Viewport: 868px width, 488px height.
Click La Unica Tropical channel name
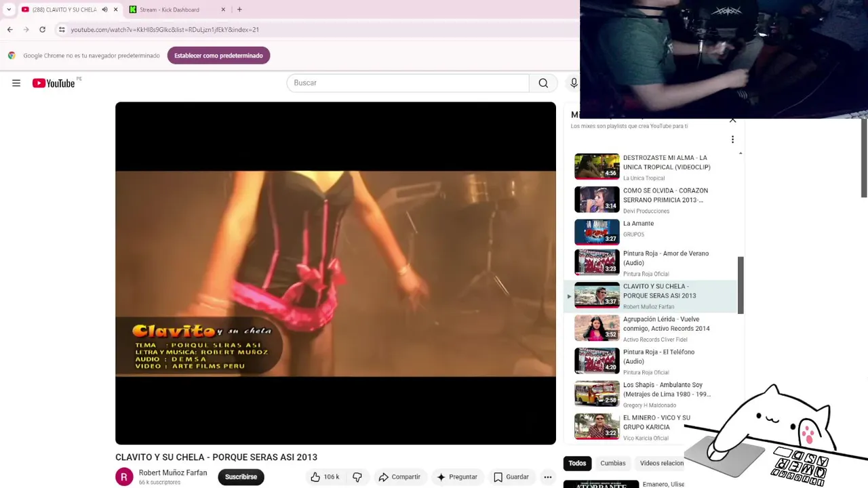click(644, 178)
